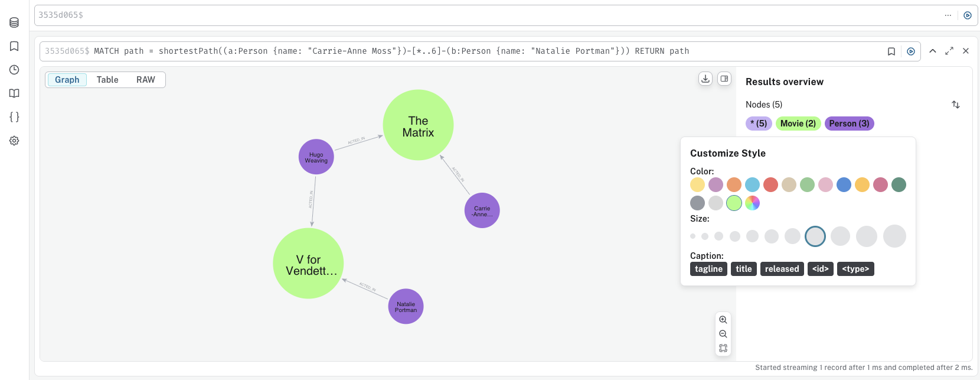Set caption to title property
Image resolution: width=980 pixels, height=380 pixels.
(x=743, y=269)
